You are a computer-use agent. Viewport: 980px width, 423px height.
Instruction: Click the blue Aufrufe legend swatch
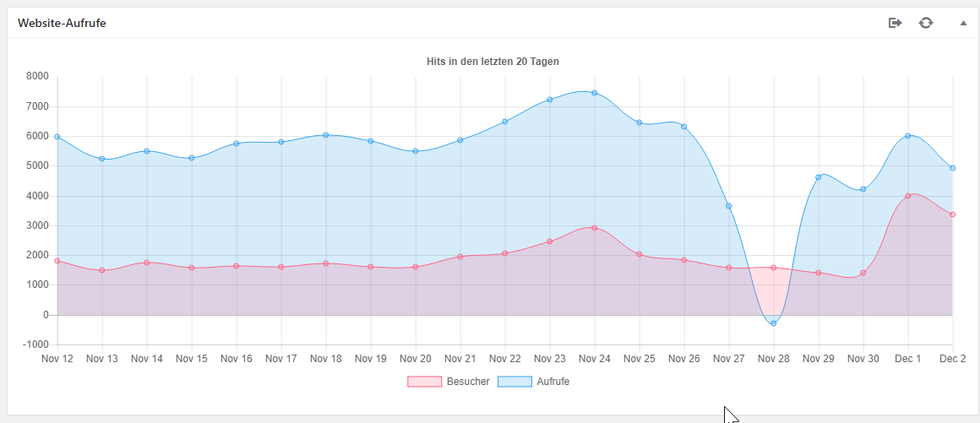tap(514, 382)
